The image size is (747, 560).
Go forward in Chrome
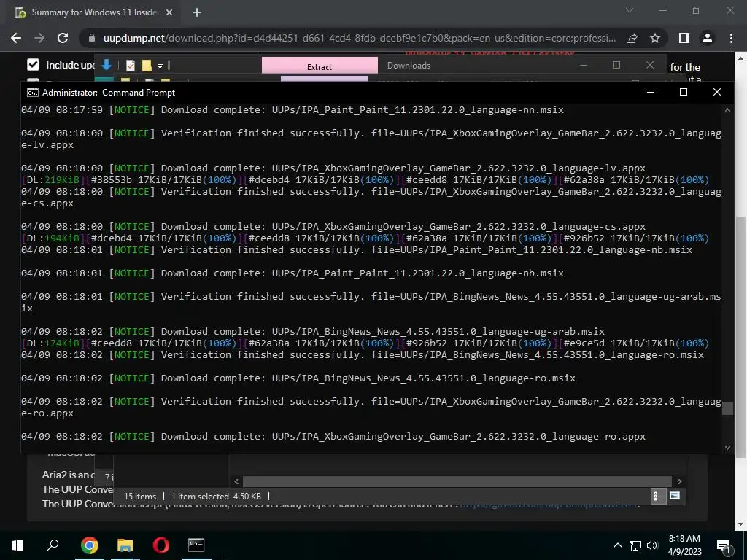pos(39,38)
